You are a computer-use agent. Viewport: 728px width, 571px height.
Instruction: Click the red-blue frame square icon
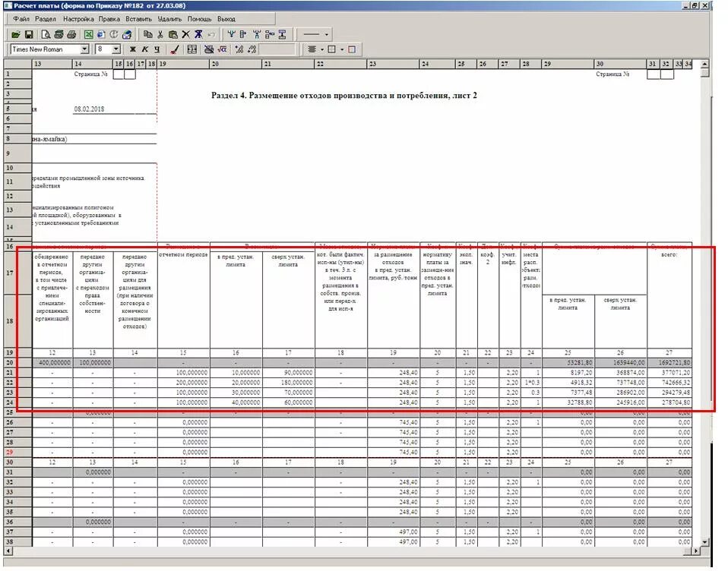pos(352,49)
